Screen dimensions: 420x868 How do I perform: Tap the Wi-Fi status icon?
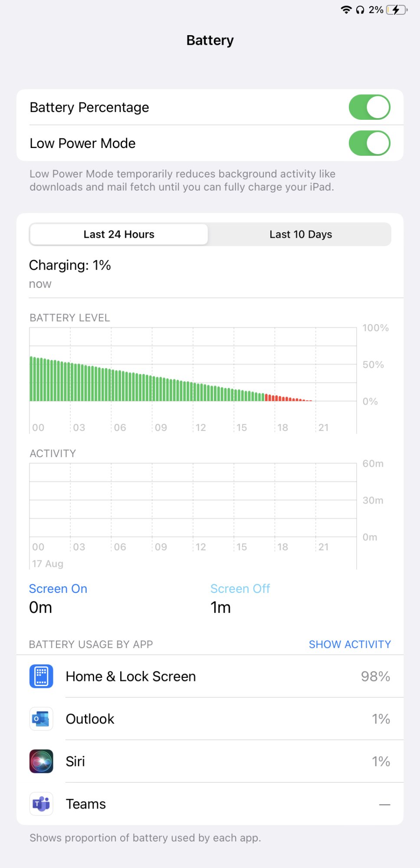click(x=346, y=10)
